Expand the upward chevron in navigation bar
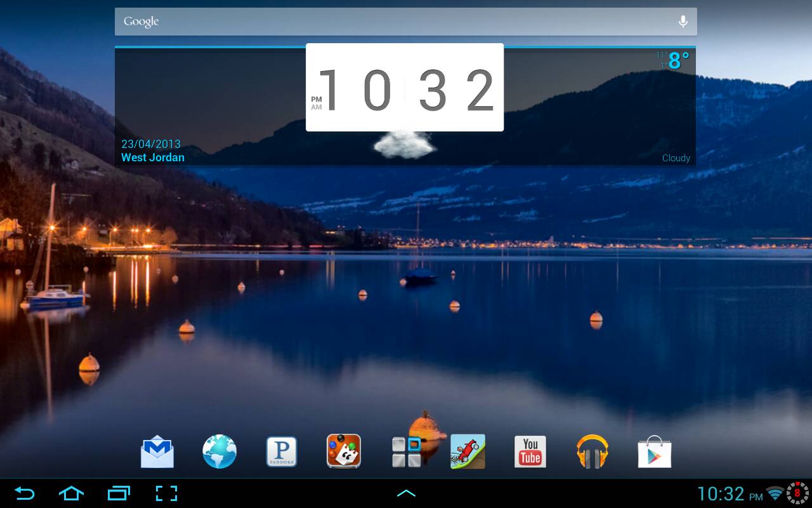Image resolution: width=812 pixels, height=508 pixels. [x=406, y=493]
